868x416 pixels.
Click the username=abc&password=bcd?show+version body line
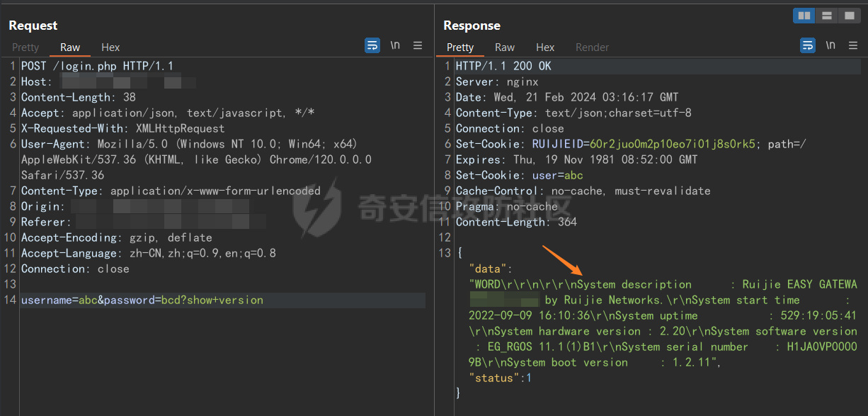point(142,300)
